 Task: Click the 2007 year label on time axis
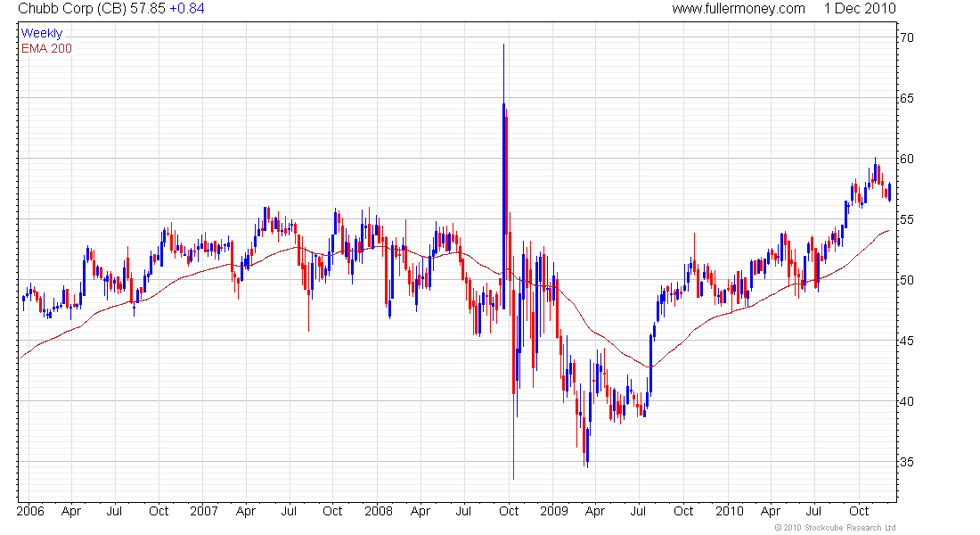point(204,511)
